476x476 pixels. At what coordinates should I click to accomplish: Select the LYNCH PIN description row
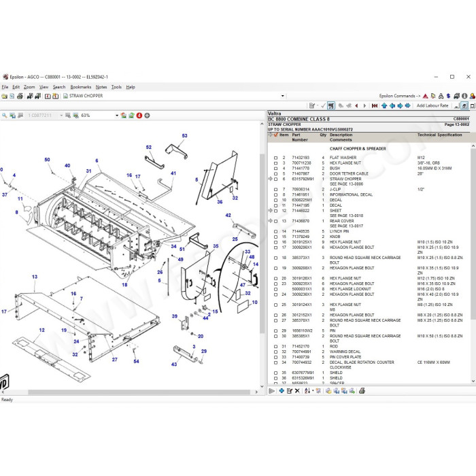[x=339, y=232]
